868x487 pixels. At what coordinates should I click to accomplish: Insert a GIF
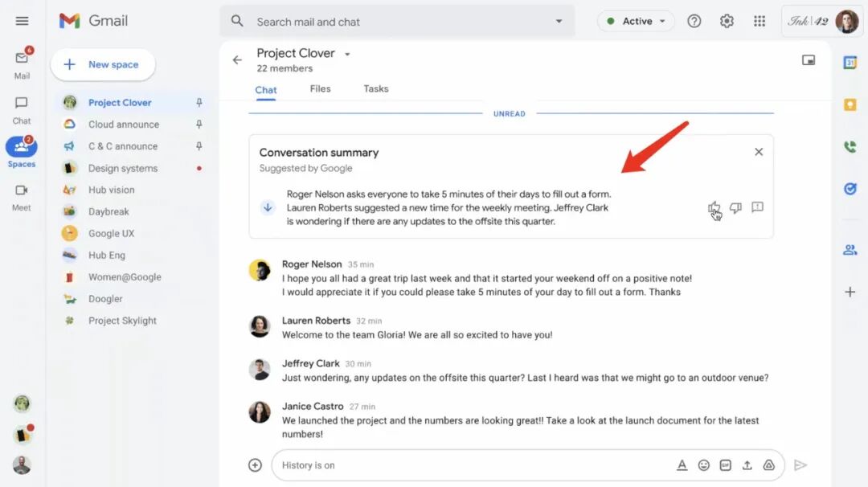[725, 465]
